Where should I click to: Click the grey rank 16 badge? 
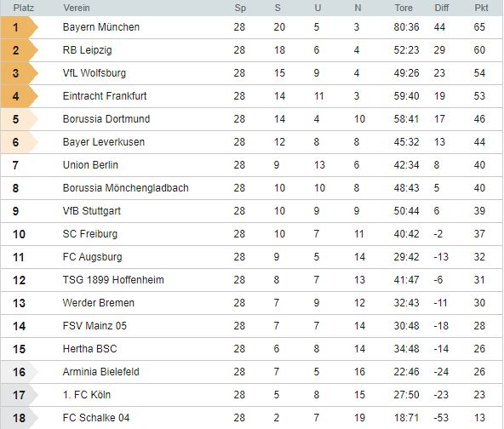click(x=19, y=372)
